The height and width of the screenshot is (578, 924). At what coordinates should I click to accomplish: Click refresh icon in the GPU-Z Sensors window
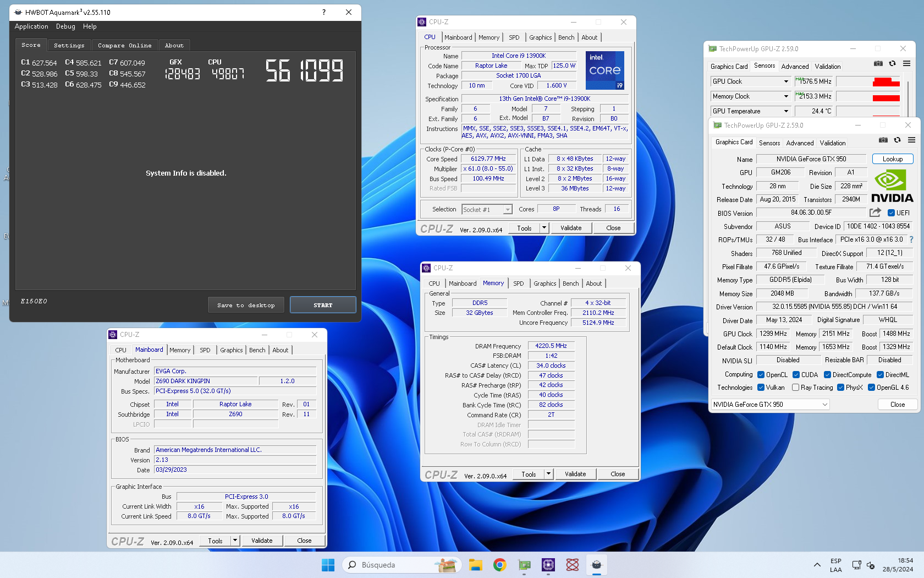(892, 63)
